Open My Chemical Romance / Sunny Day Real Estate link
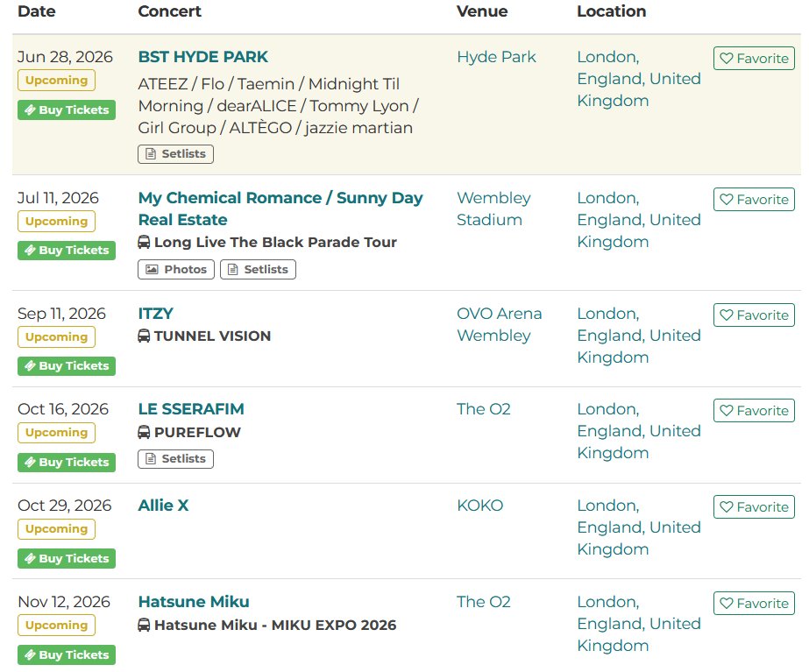The height and width of the screenshot is (672, 809). point(280,209)
